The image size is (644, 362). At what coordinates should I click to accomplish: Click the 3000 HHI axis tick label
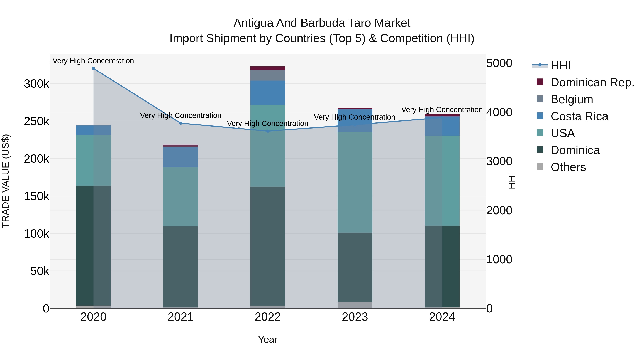pyautogui.click(x=499, y=161)
